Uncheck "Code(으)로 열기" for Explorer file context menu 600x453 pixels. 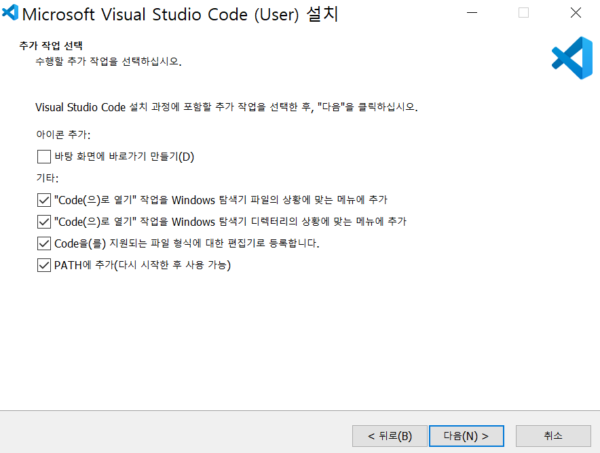point(44,200)
